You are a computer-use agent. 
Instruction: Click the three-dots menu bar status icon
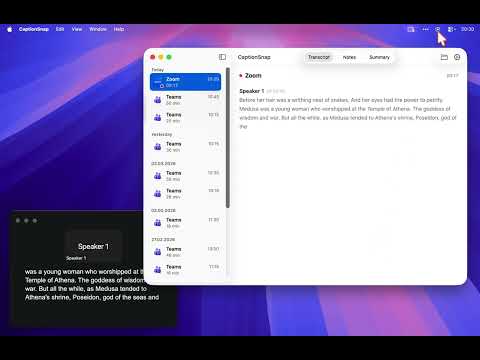[x=425, y=29]
